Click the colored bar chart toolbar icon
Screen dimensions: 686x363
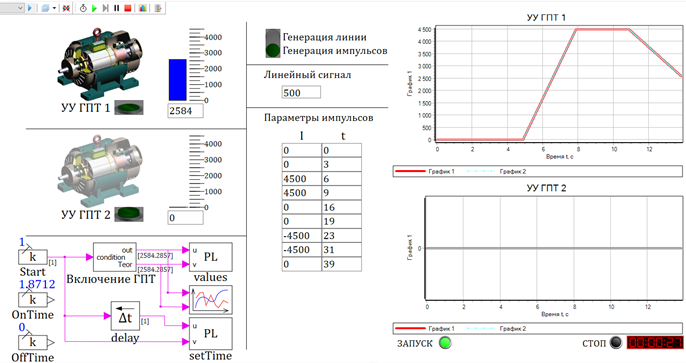(x=143, y=8)
